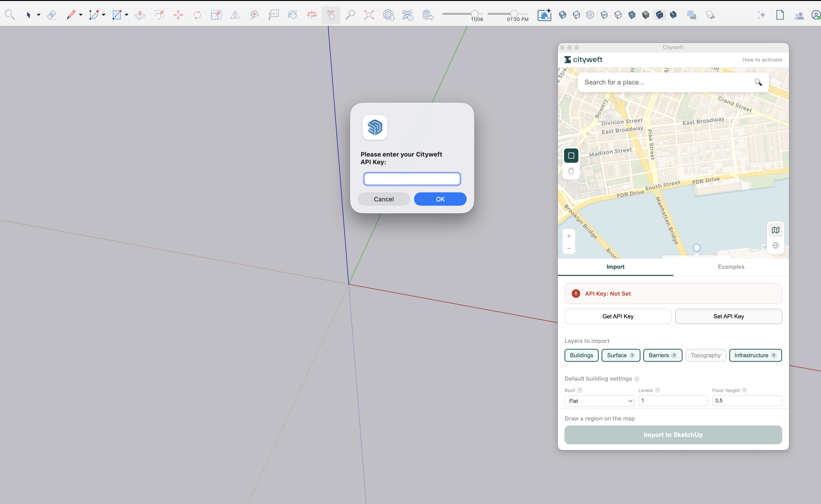Click the shadow time slider at 01:30 PM
The image size is (821, 504).
tap(514, 14)
